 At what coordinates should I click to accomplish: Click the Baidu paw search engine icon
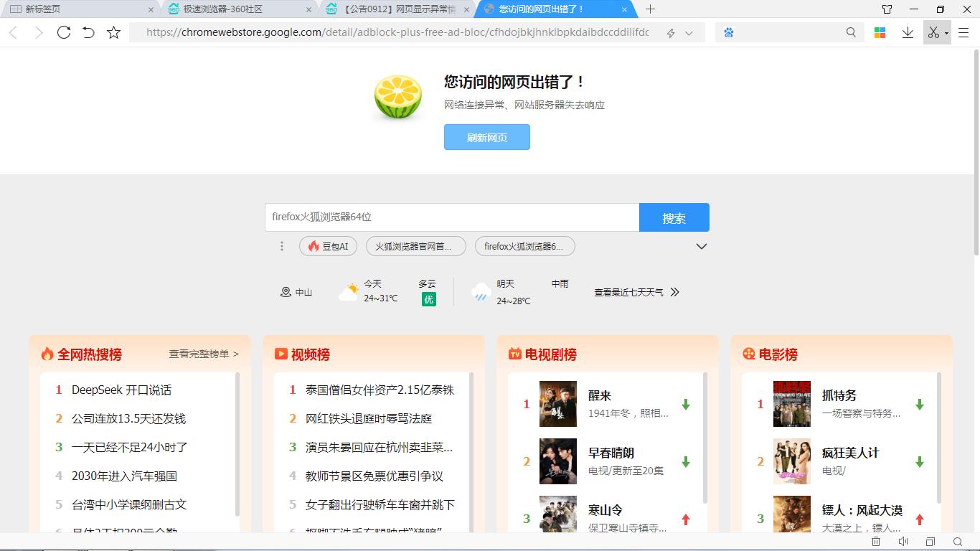pyautogui.click(x=729, y=32)
